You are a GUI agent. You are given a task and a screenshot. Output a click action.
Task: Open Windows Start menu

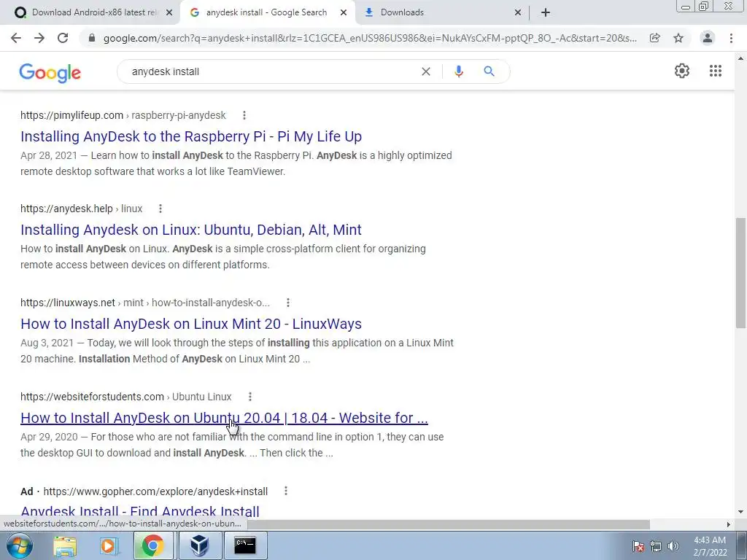point(19,545)
